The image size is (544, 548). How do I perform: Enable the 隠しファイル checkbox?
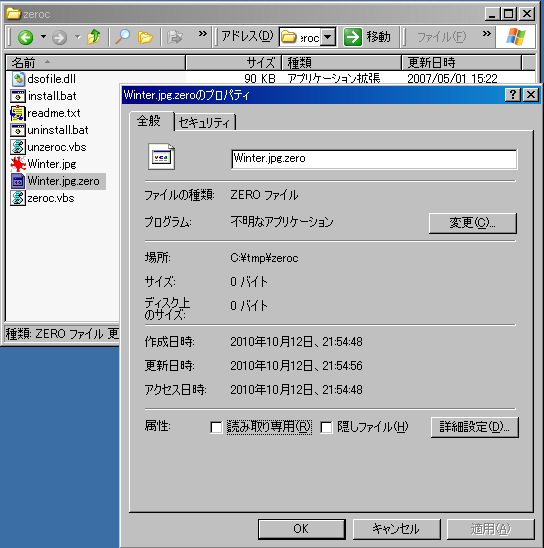[x=326, y=427]
